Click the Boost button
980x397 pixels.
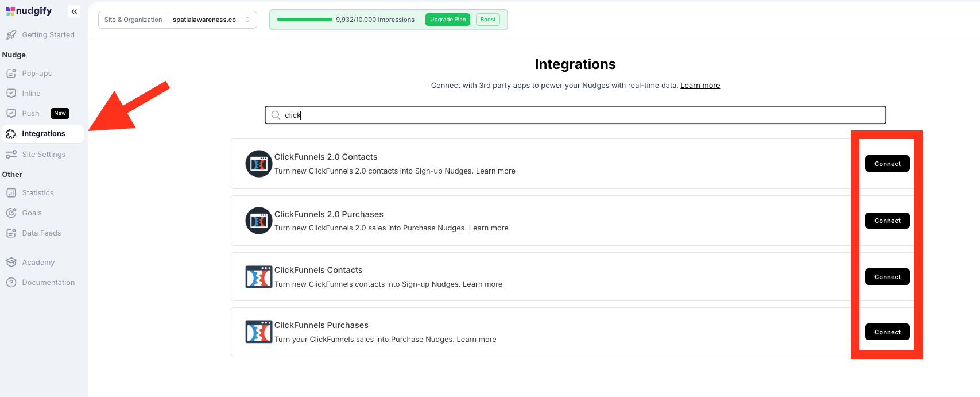(488, 20)
